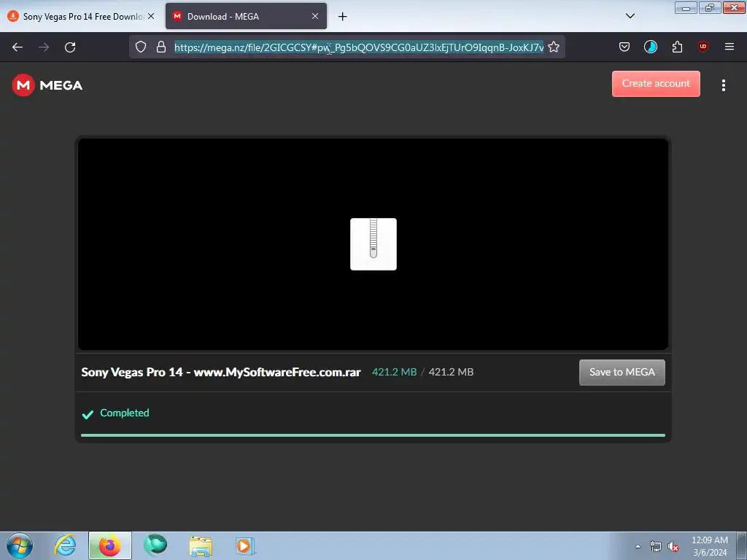Show hidden system tray icons
747x560 pixels.
[638, 546]
